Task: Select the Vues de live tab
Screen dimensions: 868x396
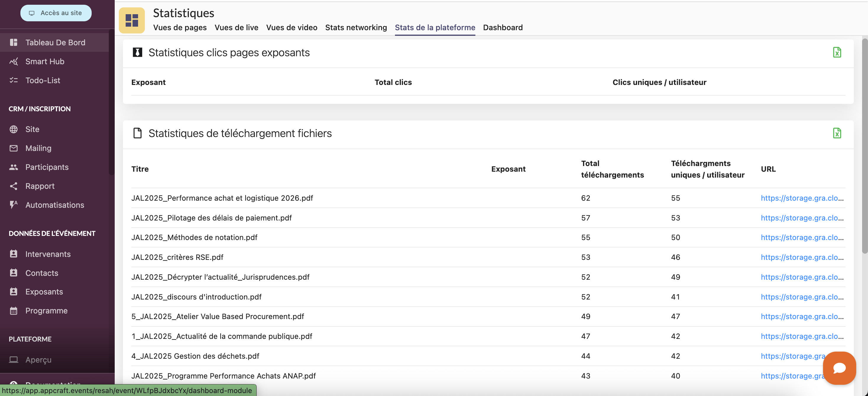Action: pyautogui.click(x=236, y=27)
